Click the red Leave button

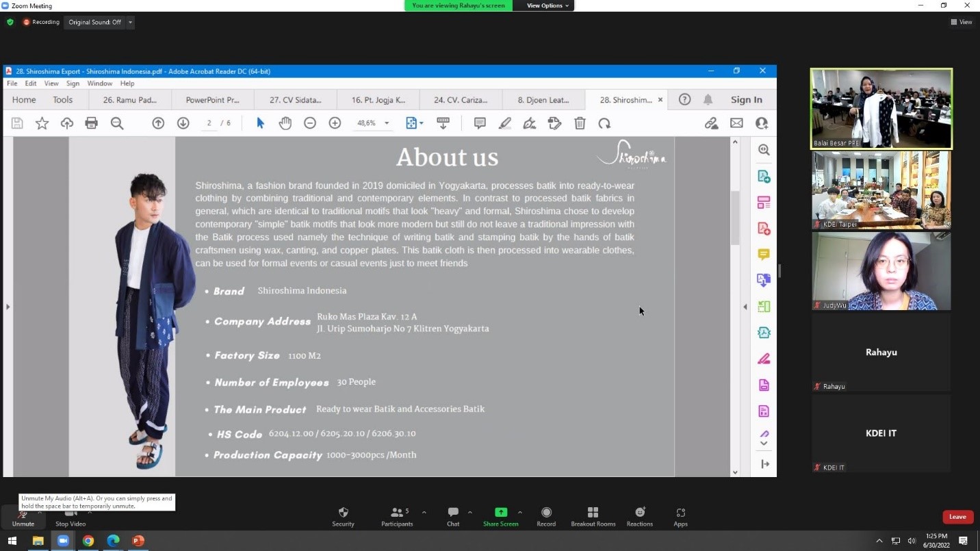pos(957,517)
